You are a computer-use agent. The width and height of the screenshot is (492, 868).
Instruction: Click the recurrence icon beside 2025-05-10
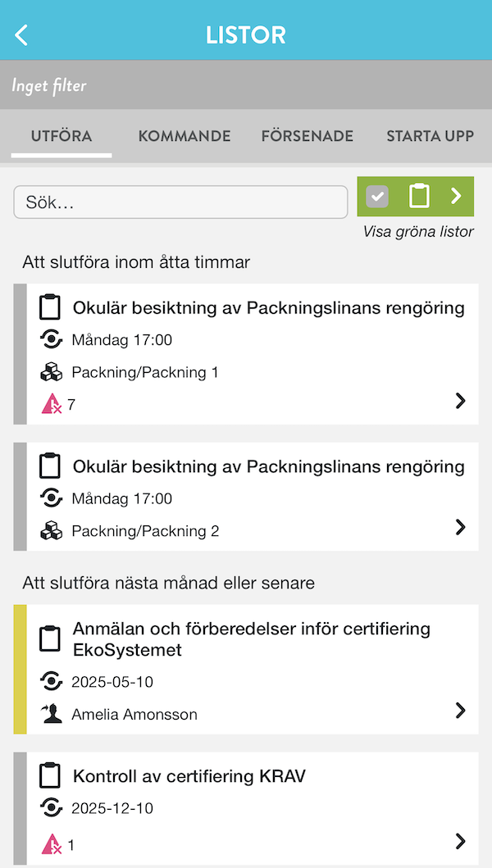tap(51, 682)
